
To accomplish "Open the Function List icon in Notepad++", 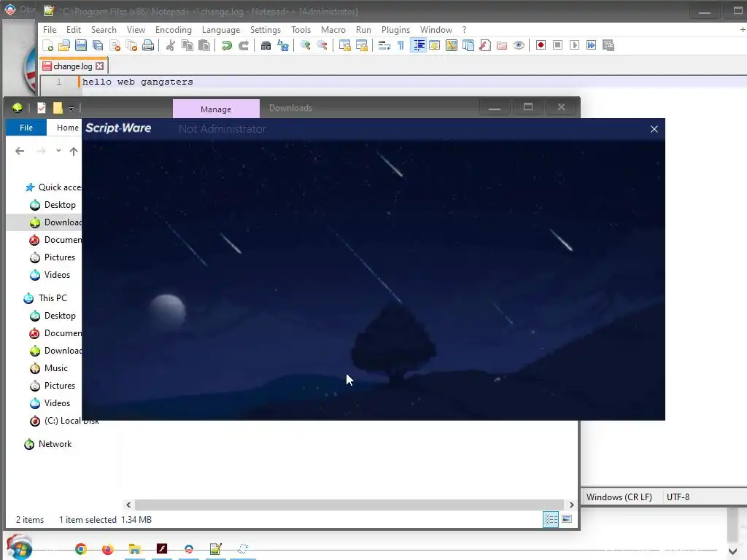I will (x=485, y=45).
